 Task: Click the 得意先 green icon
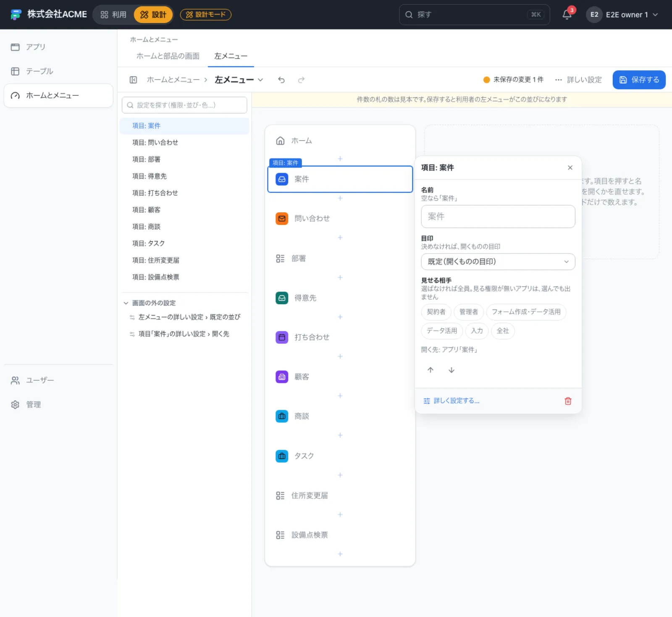click(x=282, y=298)
